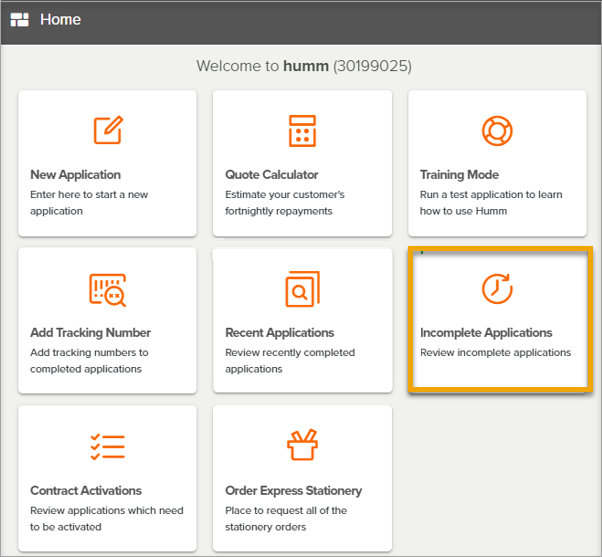This screenshot has width=602, height=557.
Task: Click text 'Place to request all of the stationery orders'
Action: 286,519
